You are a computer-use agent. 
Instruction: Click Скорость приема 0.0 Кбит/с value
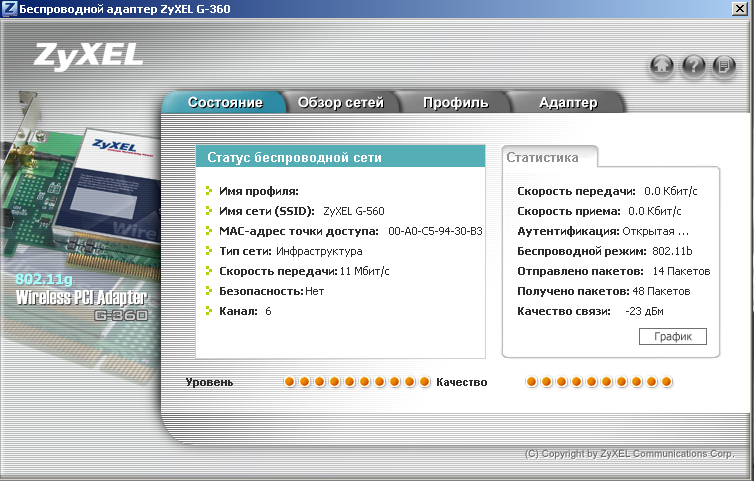654,211
